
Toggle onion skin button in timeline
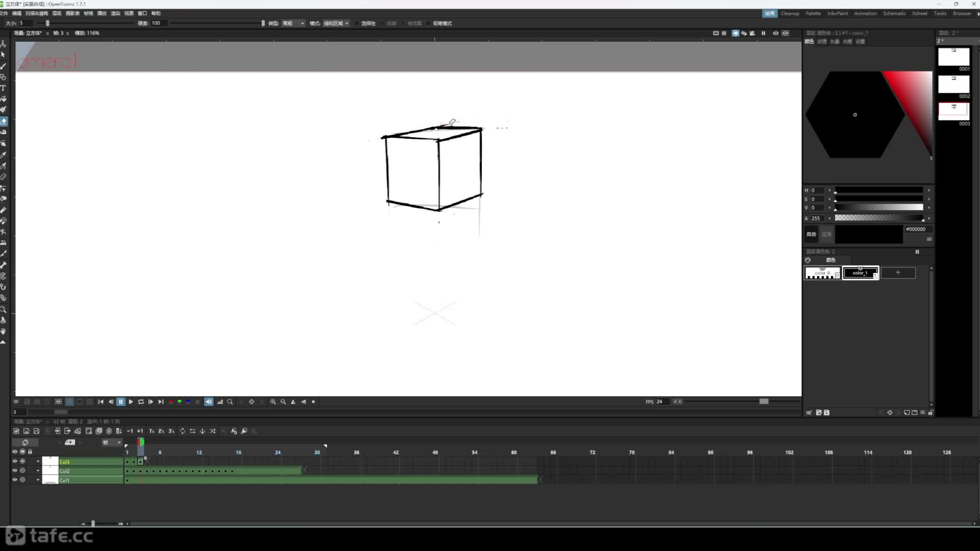[x=25, y=442]
